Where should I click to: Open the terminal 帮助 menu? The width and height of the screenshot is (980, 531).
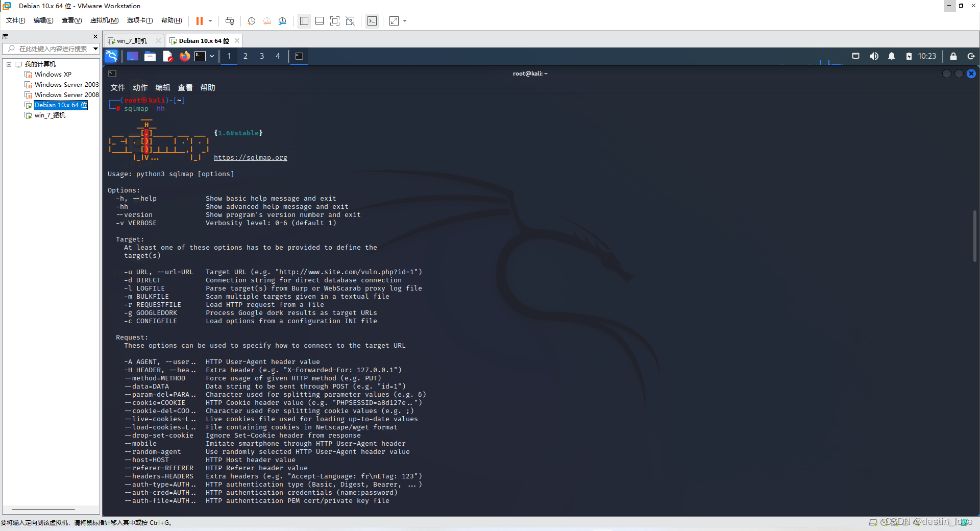tap(208, 88)
